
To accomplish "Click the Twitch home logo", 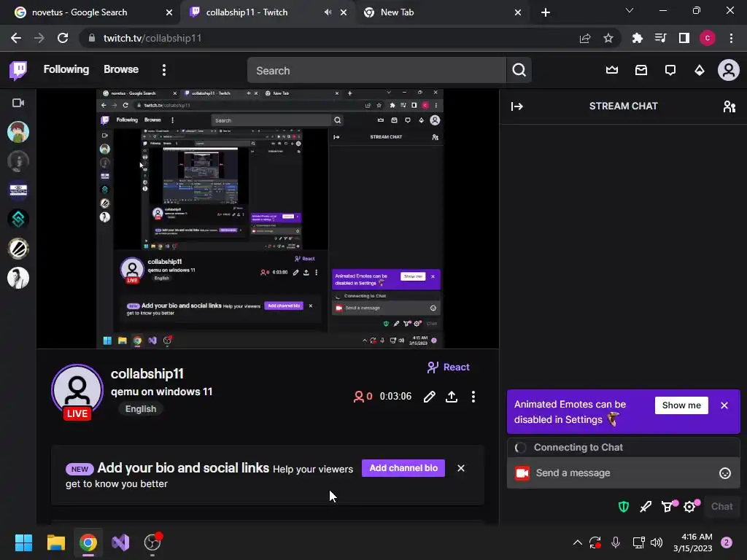I will pos(18,70).
